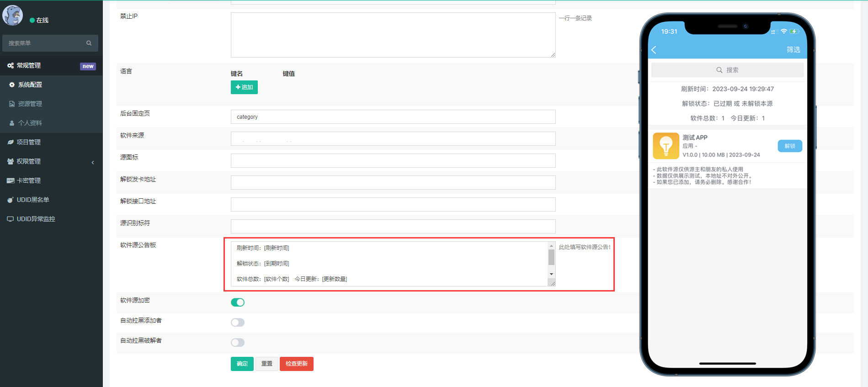Click the green online status dot
Image resolution: width=868 pixels, height=387 pixels.
point(32,20)
